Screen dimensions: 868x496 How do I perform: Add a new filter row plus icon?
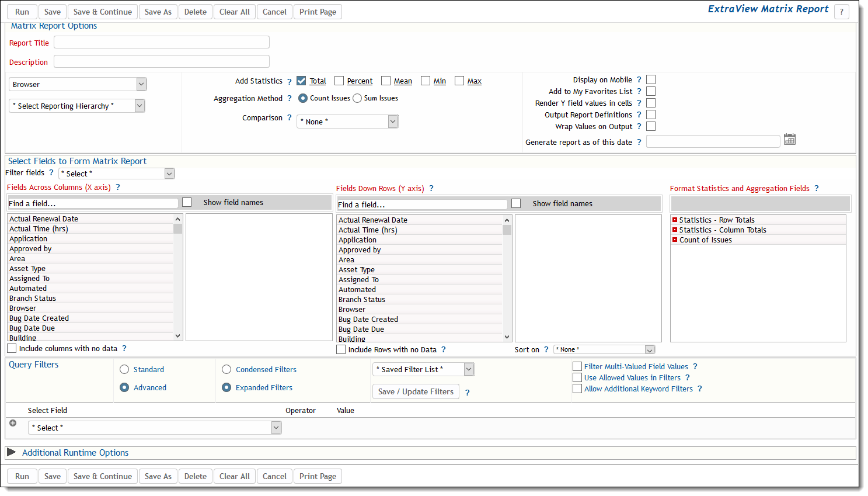coord(13,423)
